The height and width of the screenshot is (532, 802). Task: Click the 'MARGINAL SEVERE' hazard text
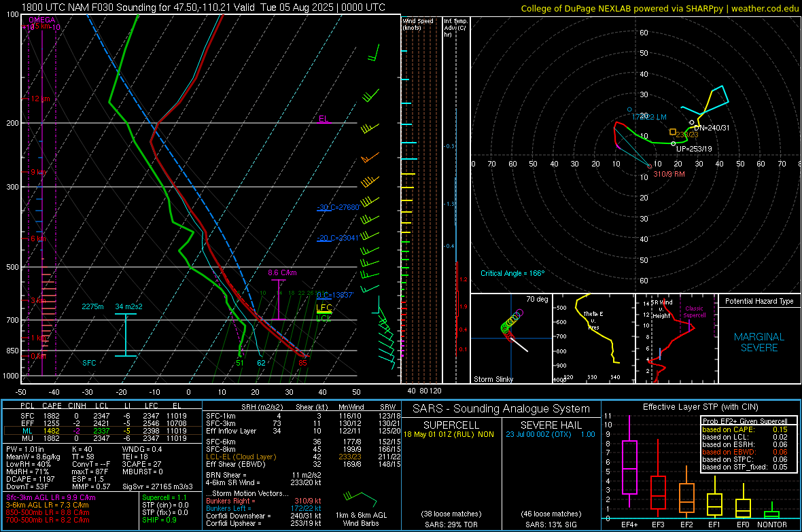tap(759, 342)
